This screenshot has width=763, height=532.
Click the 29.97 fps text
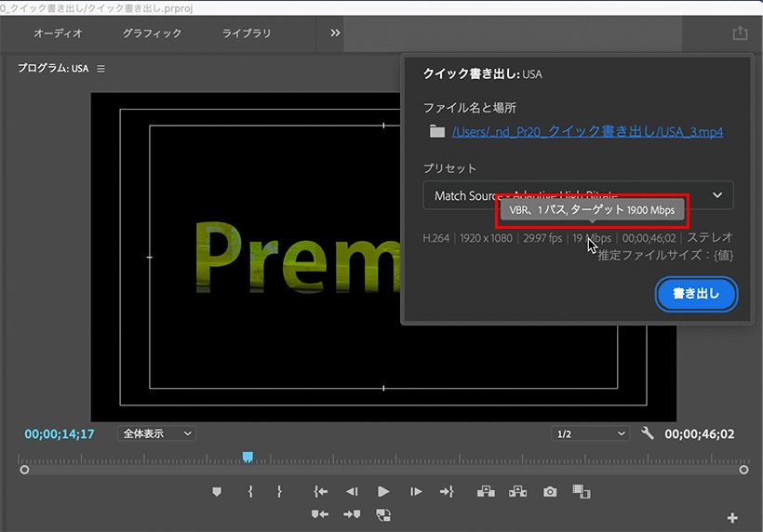coord(542,238)
